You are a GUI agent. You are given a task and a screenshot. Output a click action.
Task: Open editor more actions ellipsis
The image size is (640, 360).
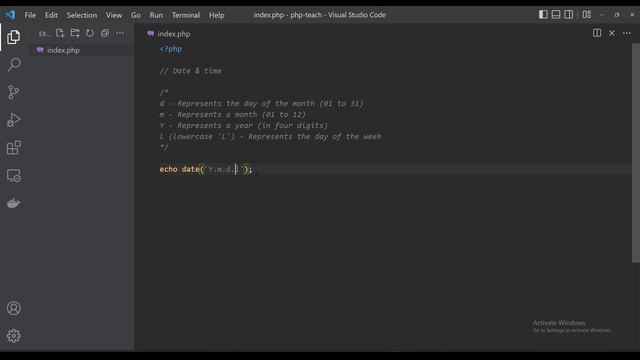pos(627,33)
